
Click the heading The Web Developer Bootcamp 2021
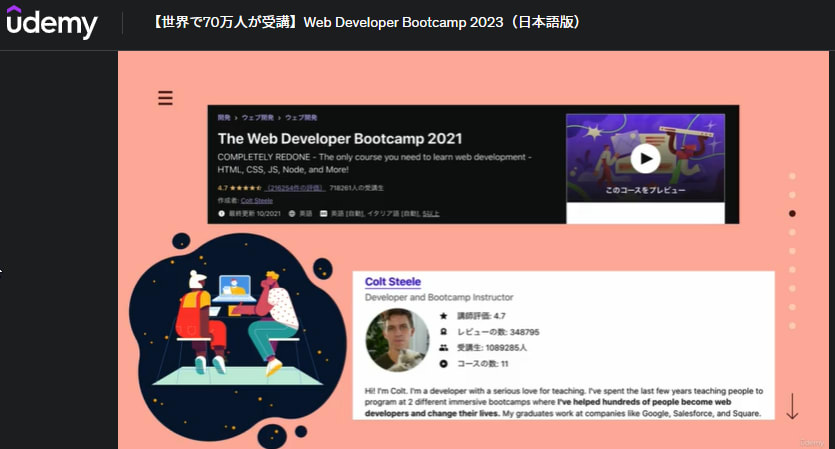click(x=340, y=138)
